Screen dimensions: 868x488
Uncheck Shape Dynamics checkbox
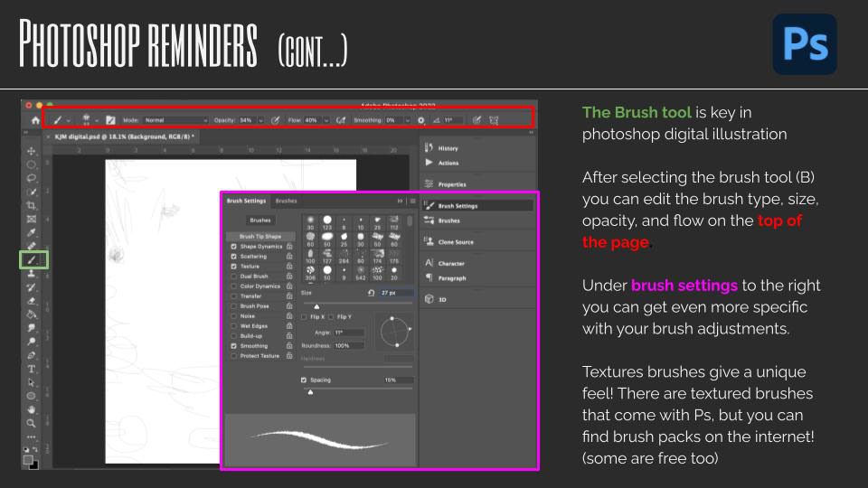[x=233, y=246]
